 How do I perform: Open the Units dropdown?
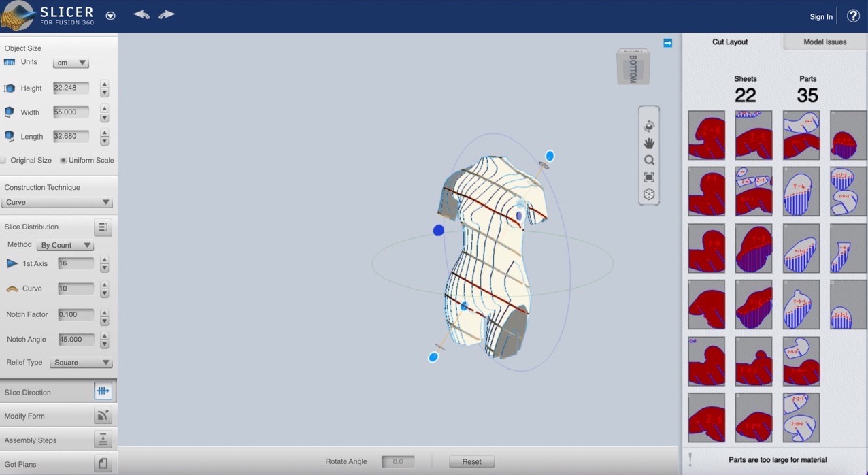71,63
